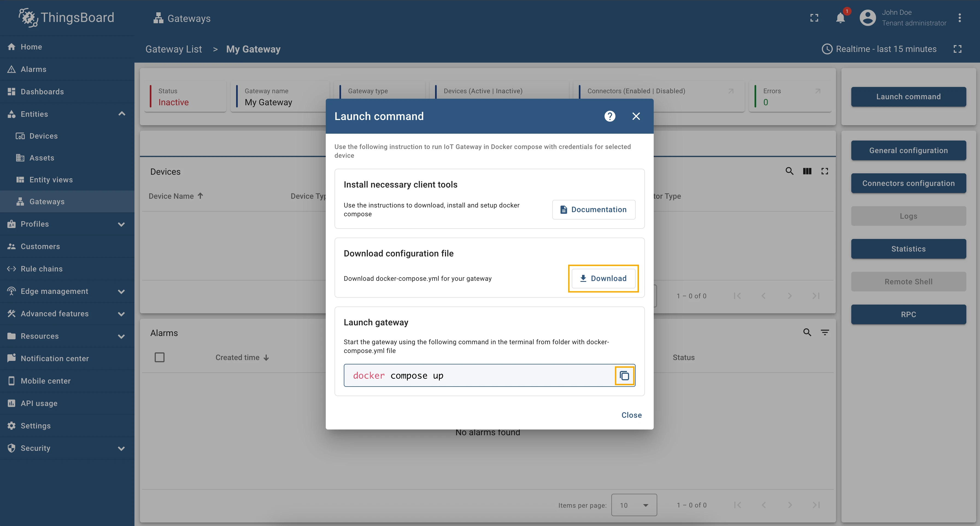Download the docker-compose.yml file

603,278
